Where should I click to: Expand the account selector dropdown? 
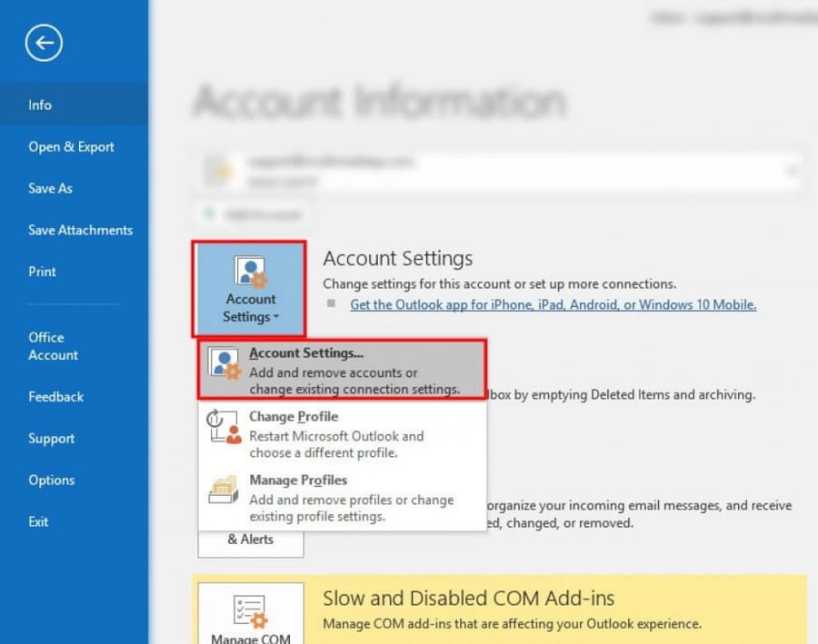click(x=791, y=171)
